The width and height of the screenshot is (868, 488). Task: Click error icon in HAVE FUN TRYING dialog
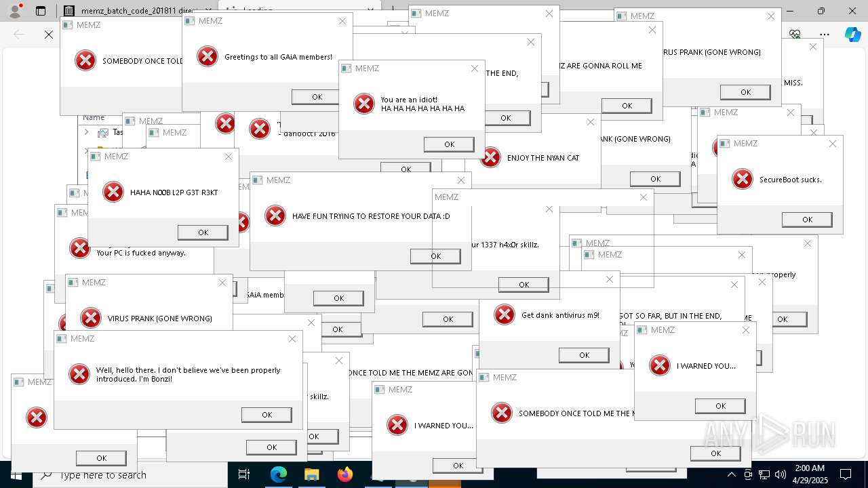point(275,216)
